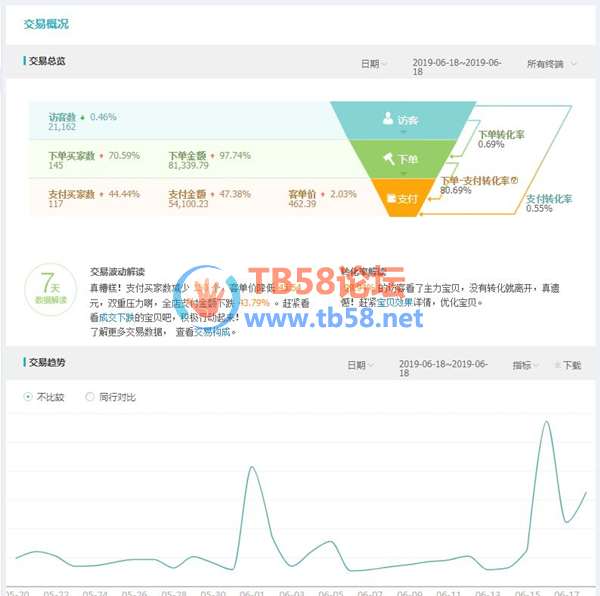Click the 交易概况 page title
The height and width of the screenshot is (596, 600).
46,24
